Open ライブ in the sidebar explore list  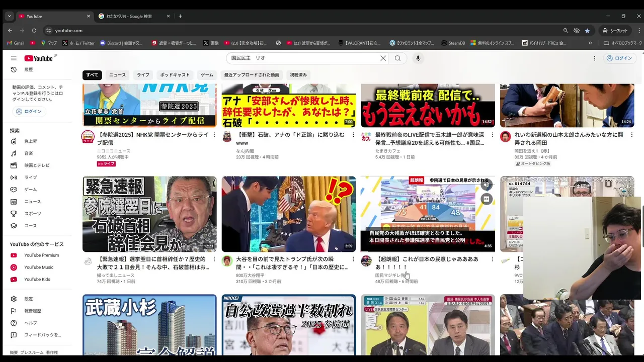[x=30, y=177]
